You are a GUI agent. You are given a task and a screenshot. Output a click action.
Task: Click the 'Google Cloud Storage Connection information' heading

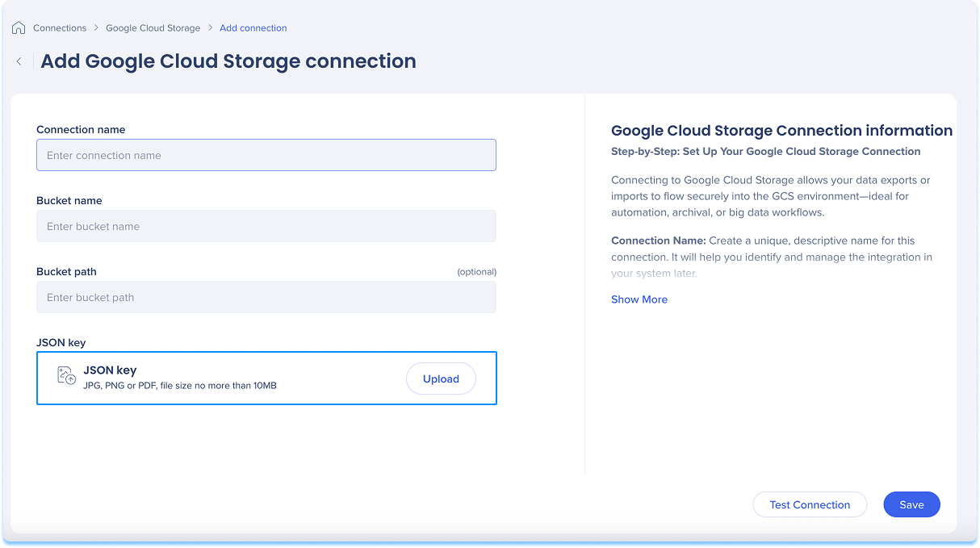(x=781, y=131)
